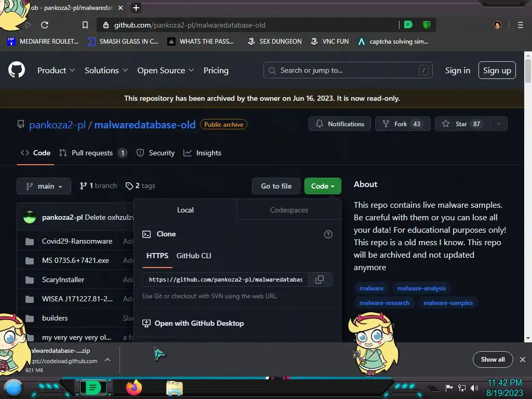The height and width of the screenshot is (399, 532).
Task: Open File Explorer from the taskbar
Action: coord(175,388)
